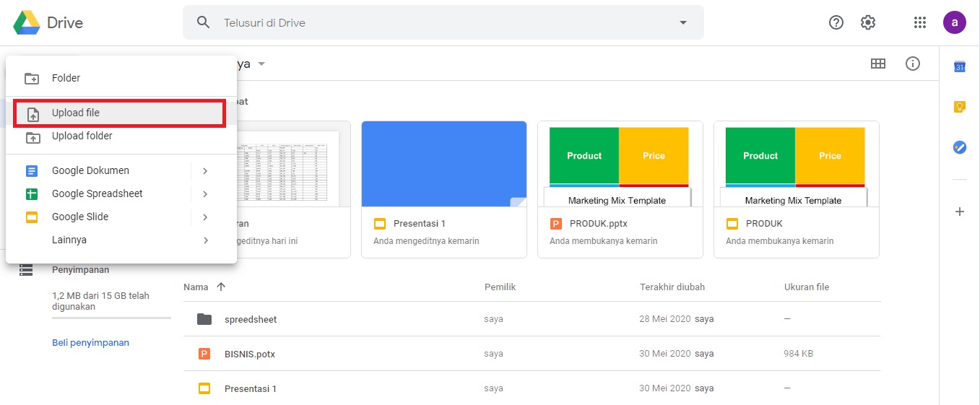Click the green Google Sheets icon
980x405 pixels.
[x=32, y=194]
